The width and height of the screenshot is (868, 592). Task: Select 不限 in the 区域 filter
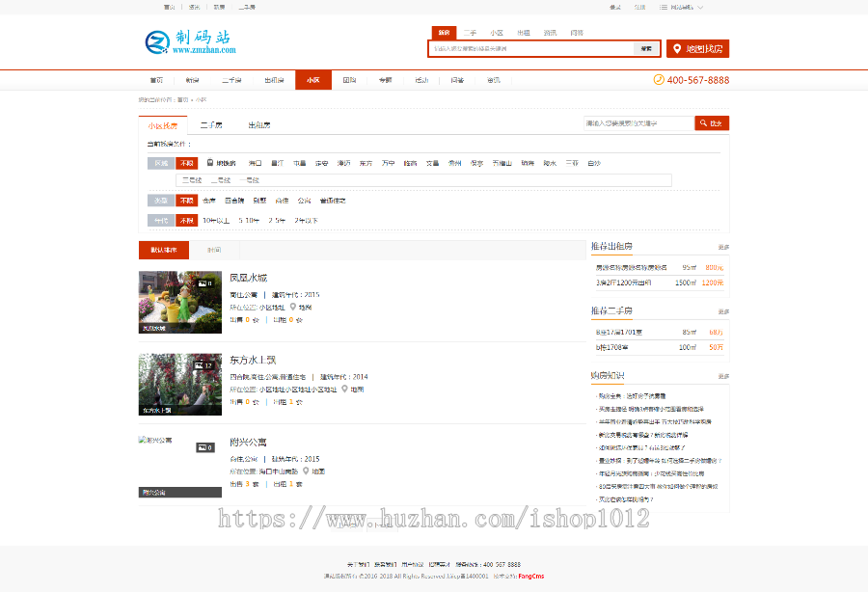[x=185, y=163]
